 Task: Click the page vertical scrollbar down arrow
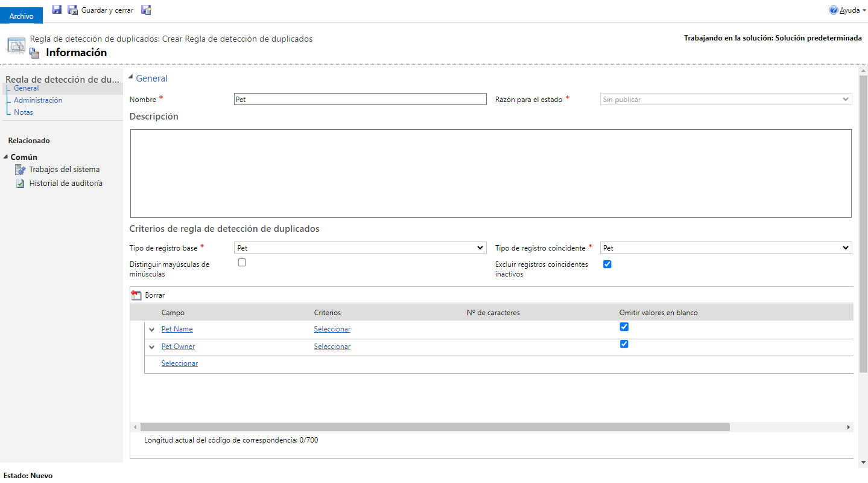click(863, 462)
